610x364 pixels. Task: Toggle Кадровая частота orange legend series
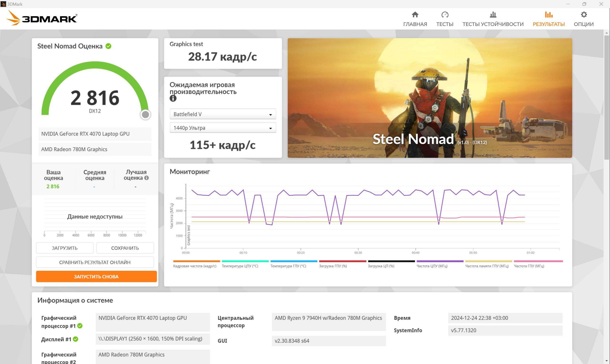click(x=197, y=264)
